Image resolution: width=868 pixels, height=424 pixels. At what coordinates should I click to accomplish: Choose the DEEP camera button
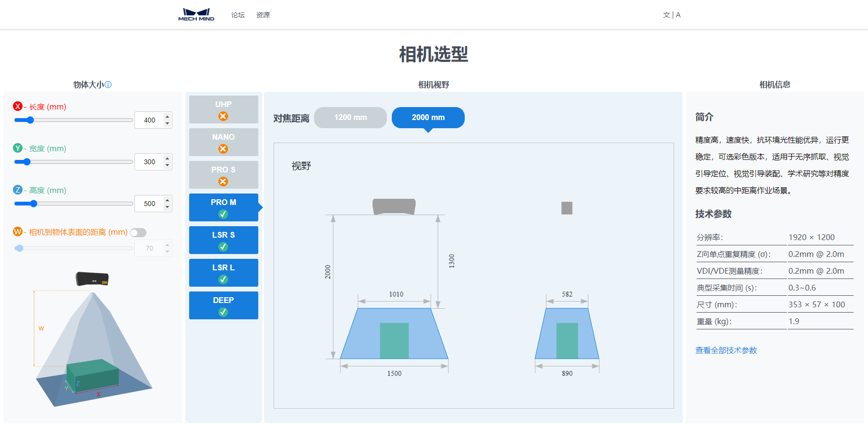pyautogui.click(x=223, y=305)
